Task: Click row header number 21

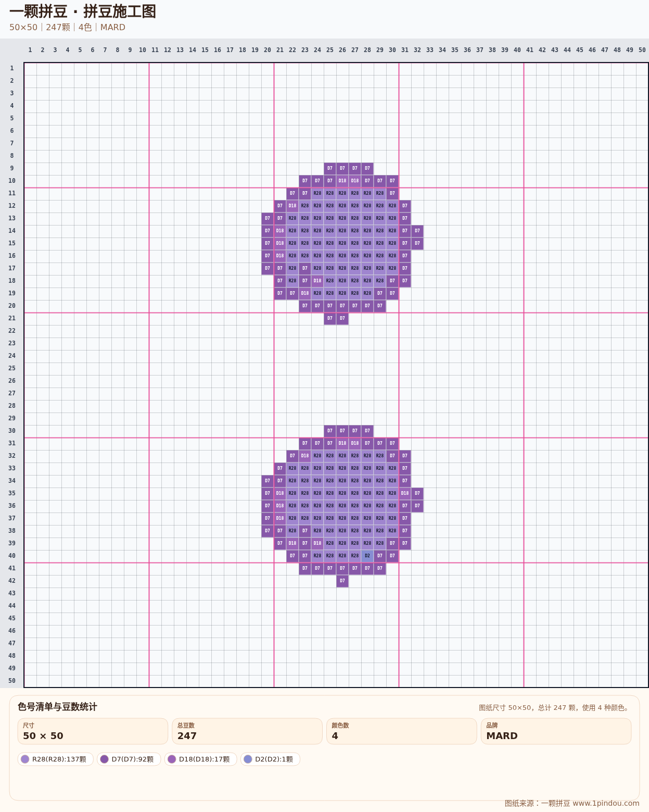Action: [12, 318]
